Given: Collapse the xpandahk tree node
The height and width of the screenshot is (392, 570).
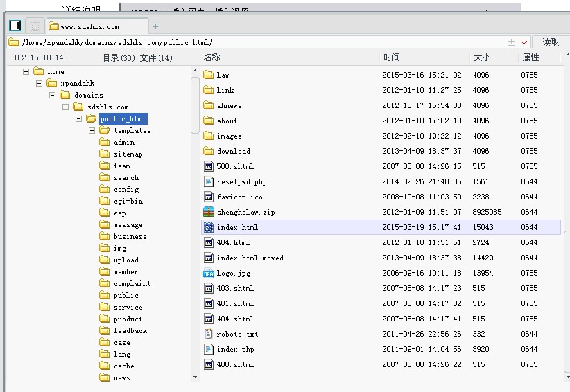Looking at the screenshot, I should click(x=39, y=84).
